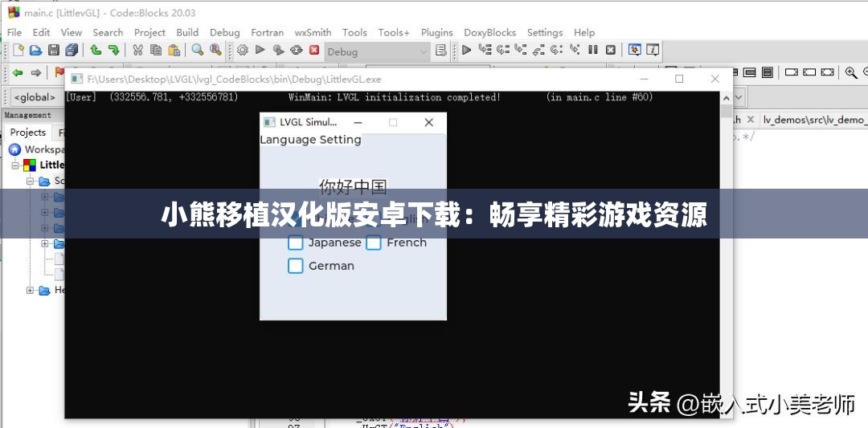Open the Build menu
This screenshot has height=428, width=868.
click(x=187, y=33)
